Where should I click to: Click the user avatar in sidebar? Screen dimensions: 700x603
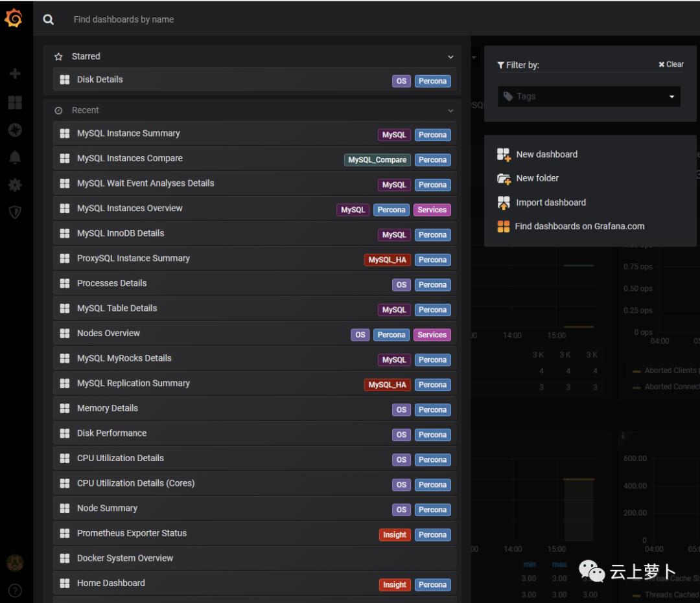tap(15, 563)
